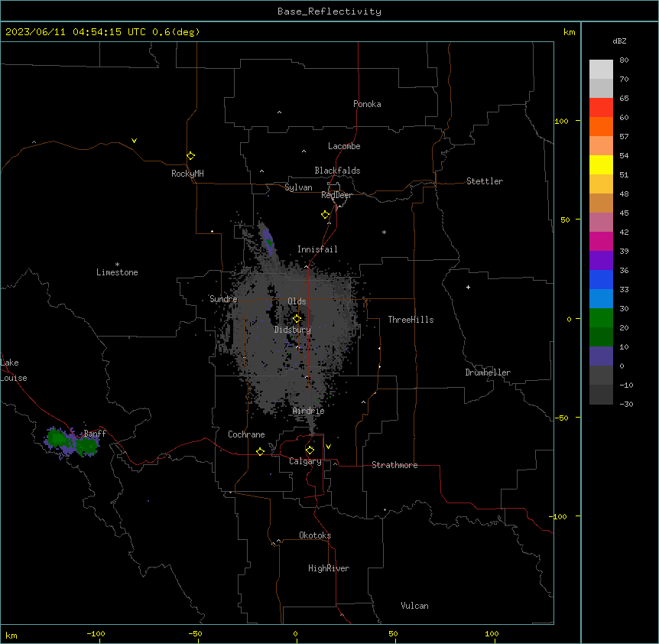659x644 pixels.
Task: Click the RockyMH label
Action: 187,174
